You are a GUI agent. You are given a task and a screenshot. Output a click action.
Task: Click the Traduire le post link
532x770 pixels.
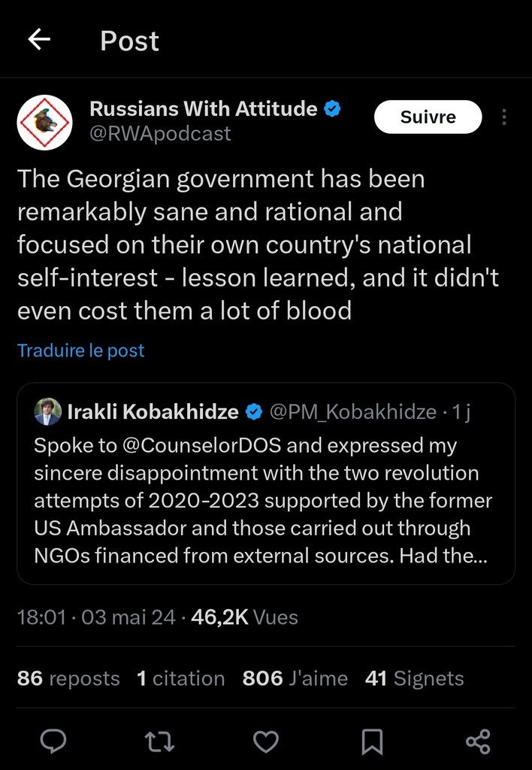pos(80,350)
